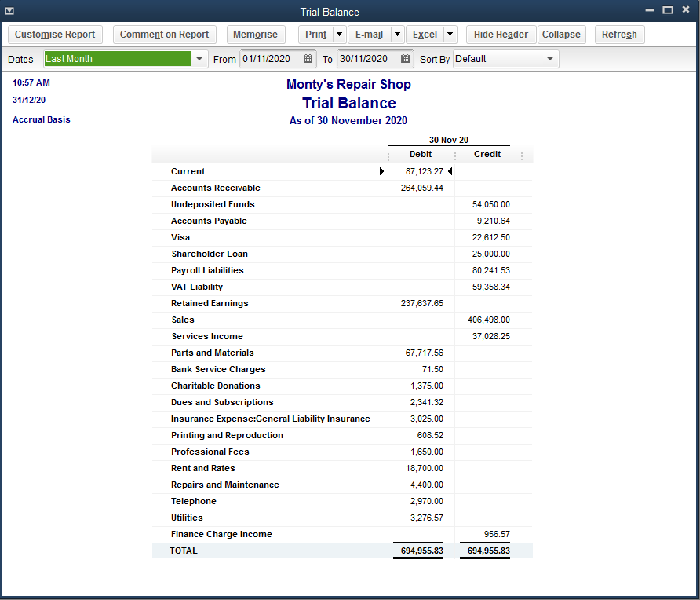Select VAT Liability credit 59,358.34
Screen dimensions: 700x600
pyautogui.click(x=491, y=287)
